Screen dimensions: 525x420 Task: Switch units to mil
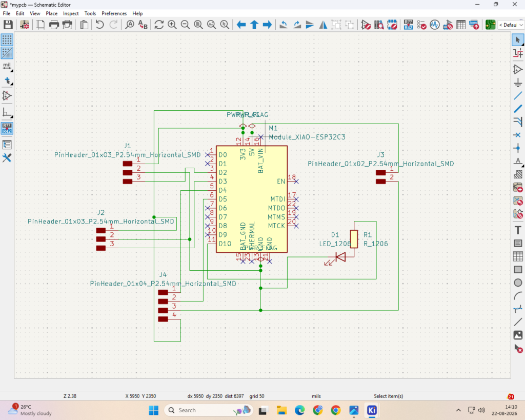point(7,66)
